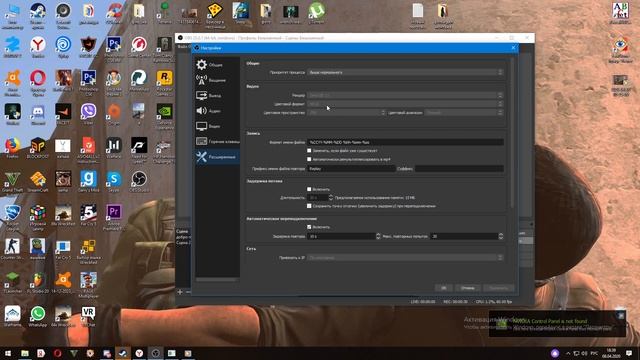Open the Windows Start menu

click(x=8, y=353)
